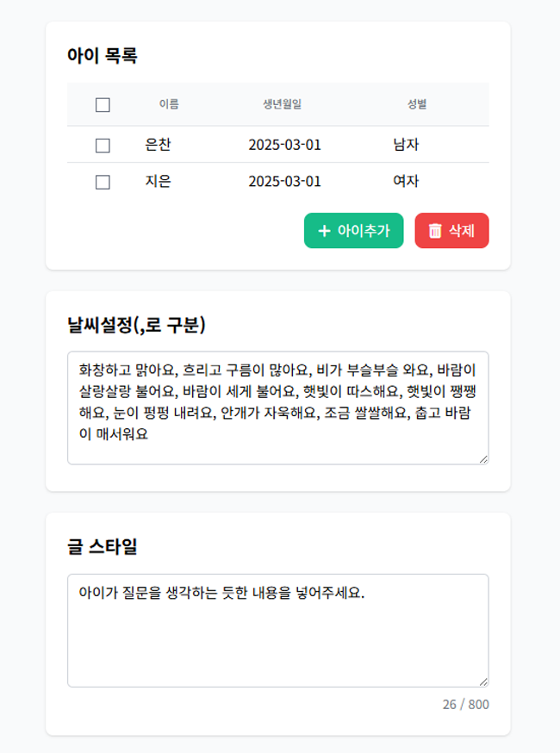This screenshot has height=753, width=560.
Task: Check the checkbox for 은찬's row
Action: (103, 143)
